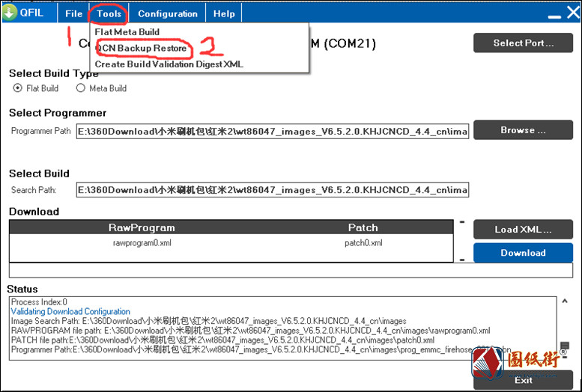
Task: Choose Flat Meta Build from Tools menu
Action: pos(127,32)
